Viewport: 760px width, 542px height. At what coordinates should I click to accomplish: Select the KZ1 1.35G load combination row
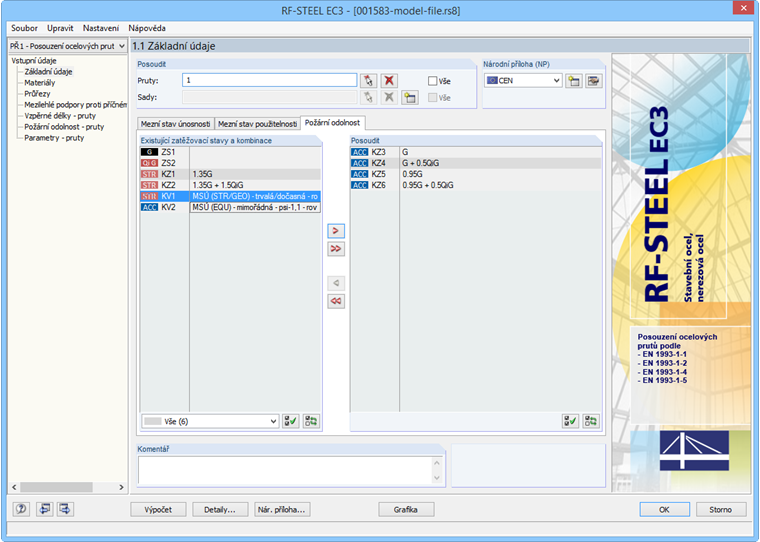click(x=230, y=174)
